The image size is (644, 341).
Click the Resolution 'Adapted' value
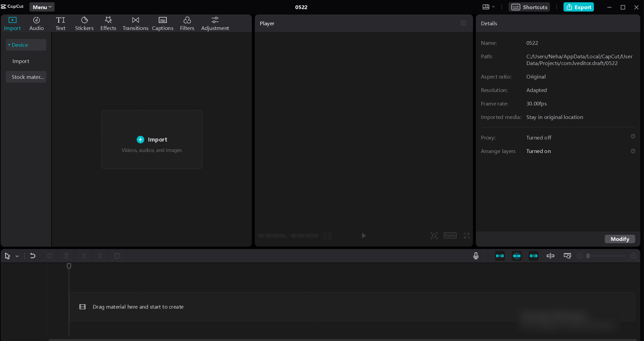tap(536, 90)
